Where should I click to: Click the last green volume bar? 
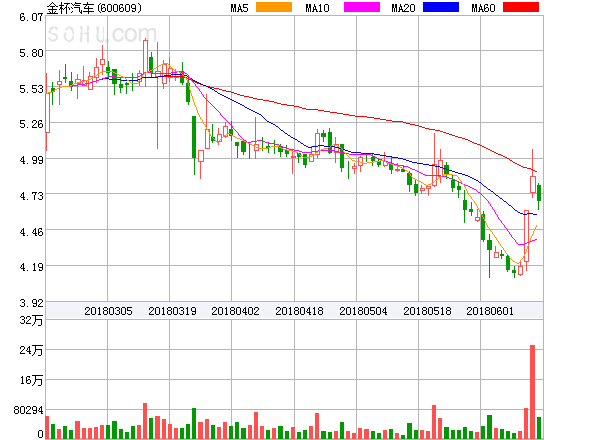coord(539,428)
